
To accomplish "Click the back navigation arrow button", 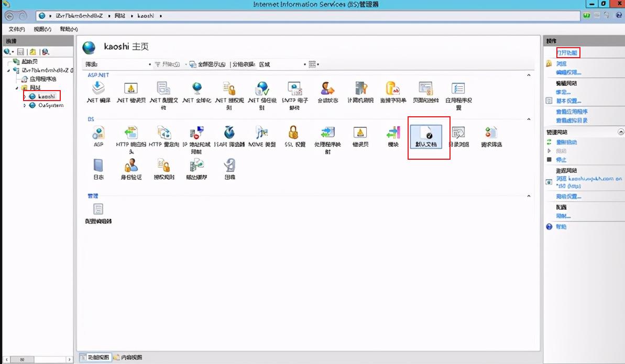I will click(x=9, y=16).
